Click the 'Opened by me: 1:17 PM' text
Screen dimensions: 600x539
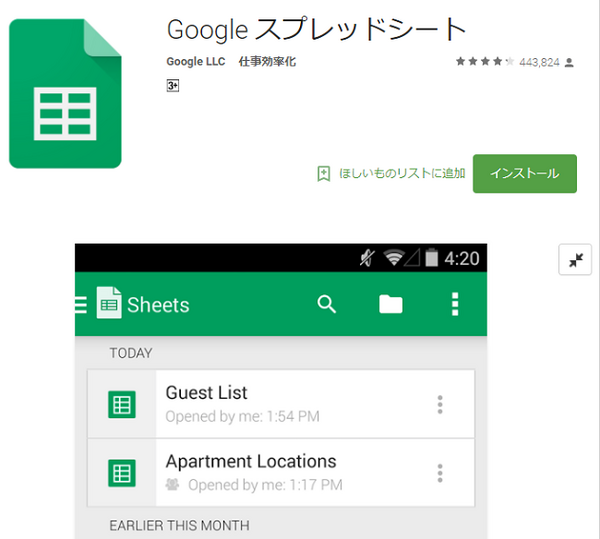pos(265,485)
